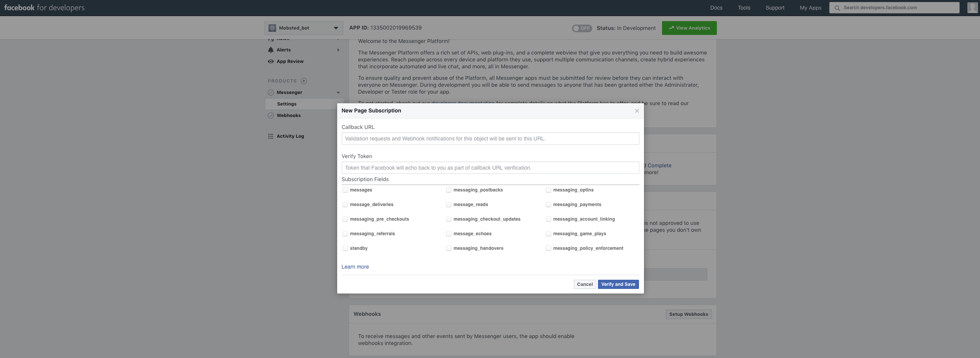Screen dimensions: 980x358
Task: Click the APP ID number text
Action: click(396, 28)
